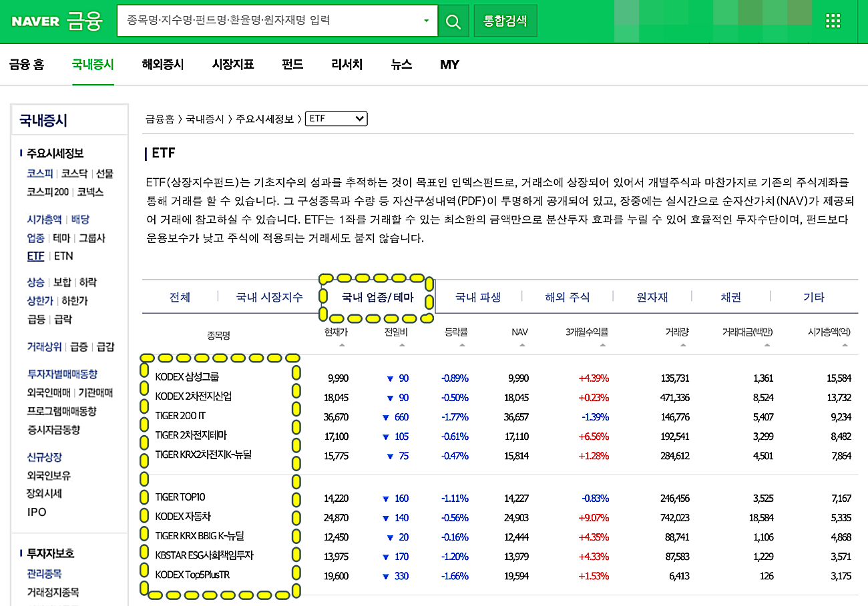Open TIGER TOP10 ETF

pos(180,498)
